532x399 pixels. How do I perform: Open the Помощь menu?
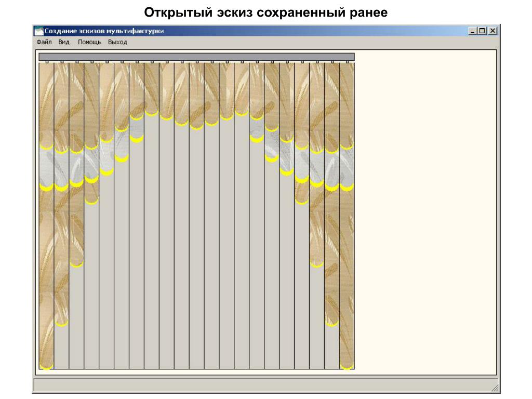[89, 42]
